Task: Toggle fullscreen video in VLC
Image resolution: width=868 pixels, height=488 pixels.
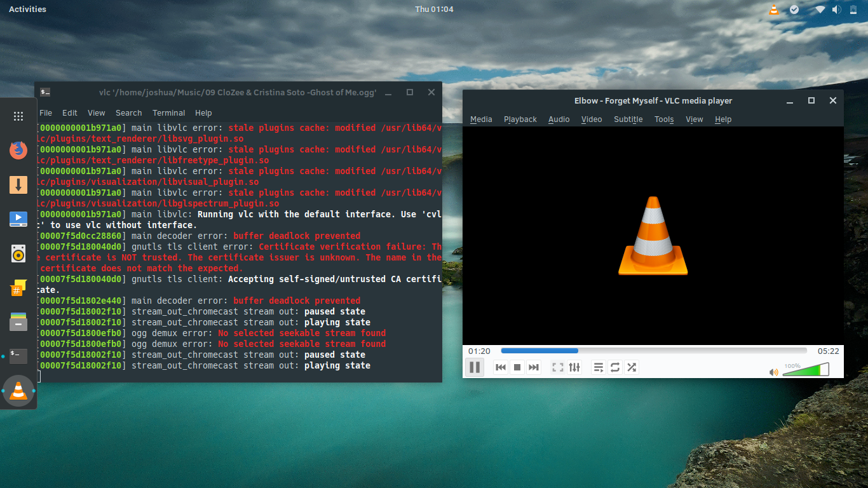Action: coord(558,367)
